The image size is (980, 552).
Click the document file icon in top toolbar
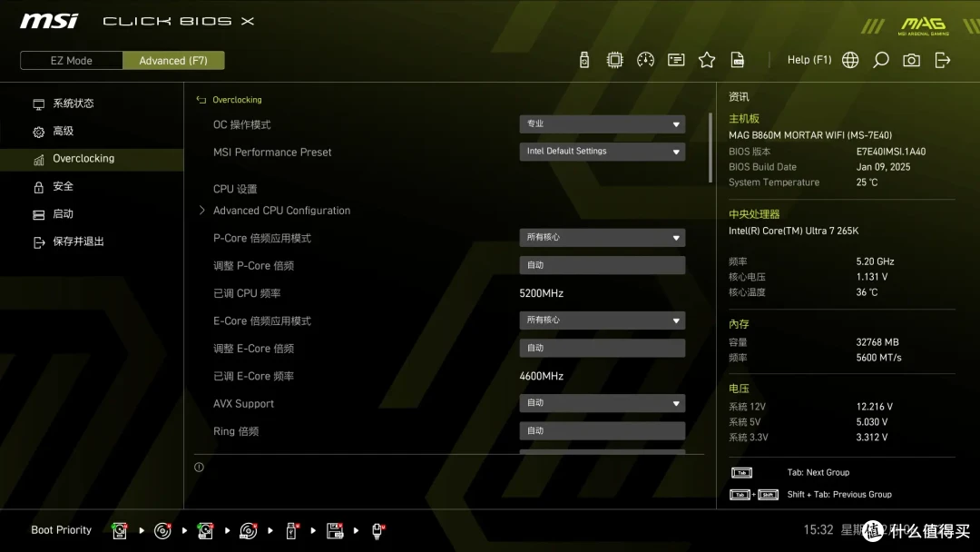tap(738, 60)
